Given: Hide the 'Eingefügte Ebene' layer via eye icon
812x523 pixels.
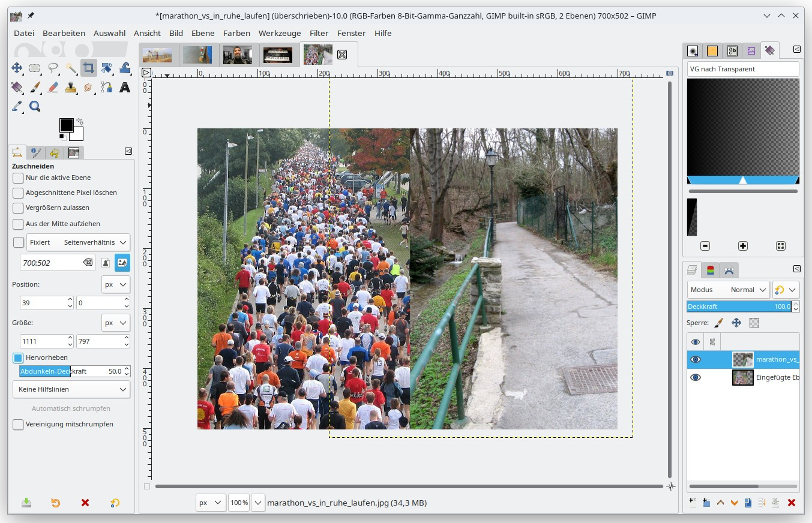Looking at the screenshot, I should [695, 378].
